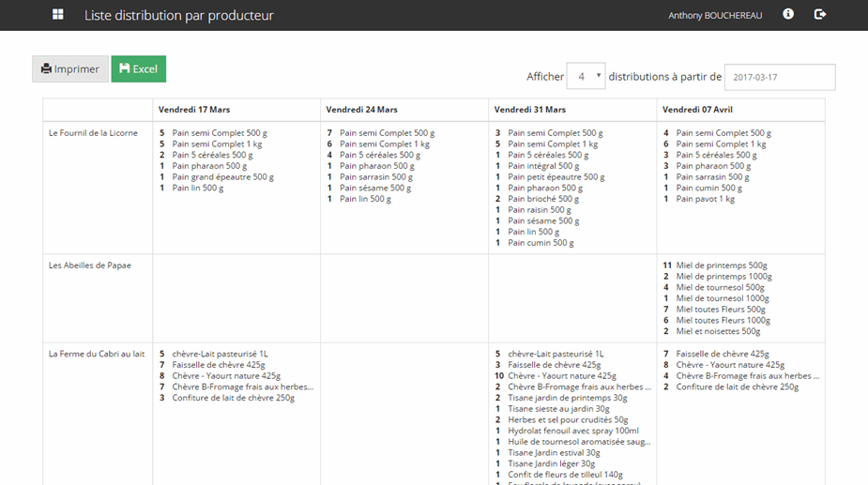This screenshot has height=485, width=868.
Task: Click the Pain pavot 1 kg entry
Action: click(705, 199)
